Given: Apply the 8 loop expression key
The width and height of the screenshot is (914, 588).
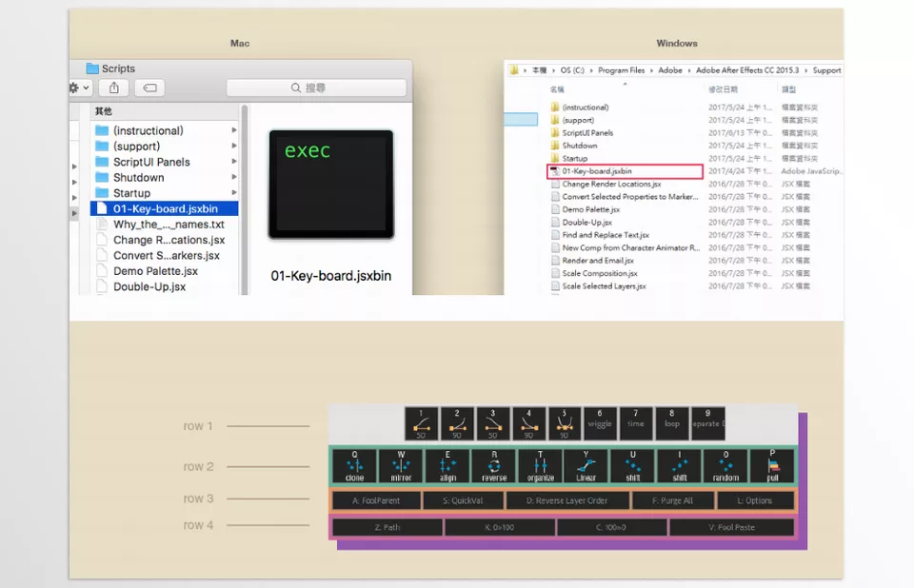Looking at the screenshot, I should [x=671, y=423].
